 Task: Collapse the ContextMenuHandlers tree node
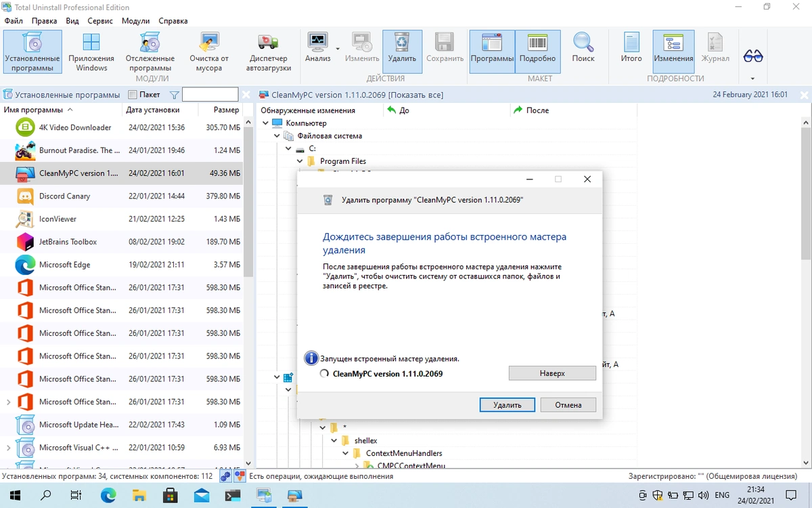click(x=346, y=453)
